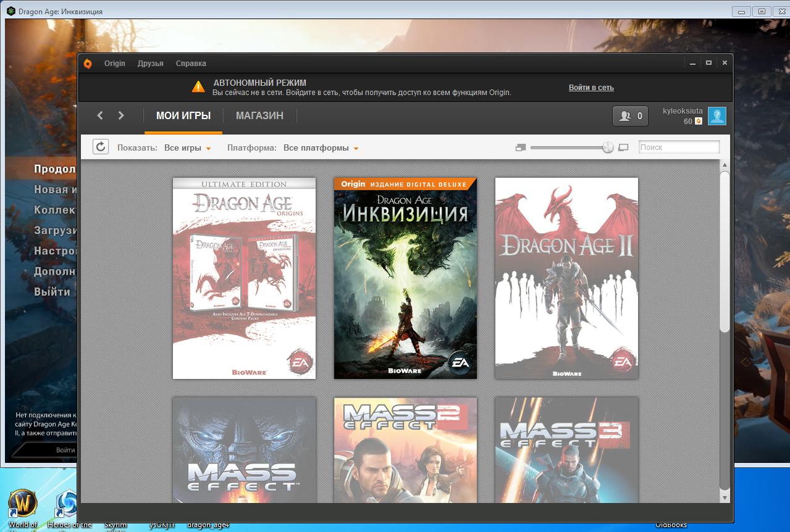The height and width of the screenshot is (532, 790).
Task: Click the library scrollbar down arrow
Action: (x=725, y=497)
